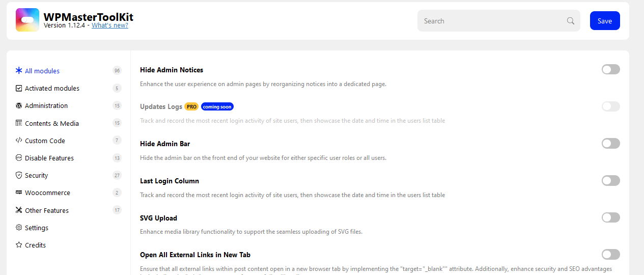
Task: Click the Version 1.12.4 text
Action: point(64,25)
